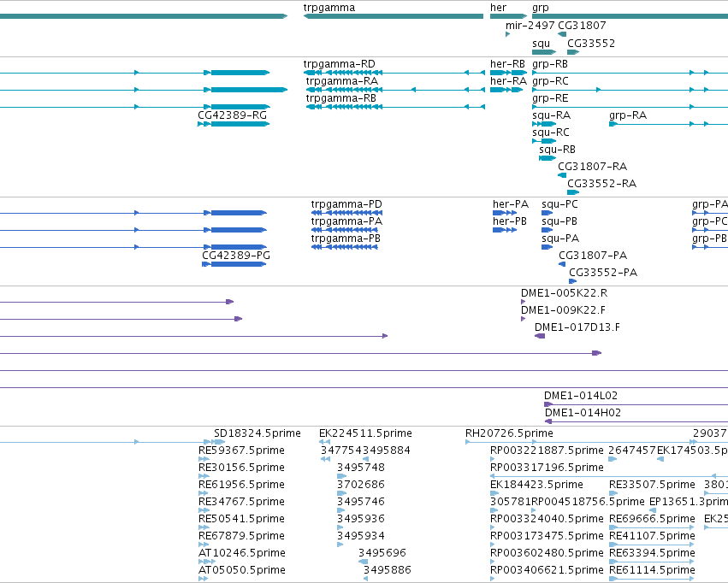Select clone DME1-014H02
Viewport: 728px width, 583px height.
click(583, 413)
